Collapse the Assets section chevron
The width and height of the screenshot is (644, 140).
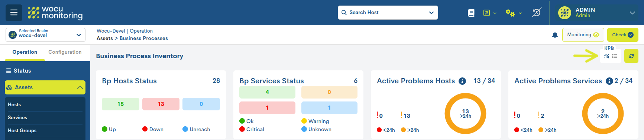pyautogui.click(x=80, y=87)
